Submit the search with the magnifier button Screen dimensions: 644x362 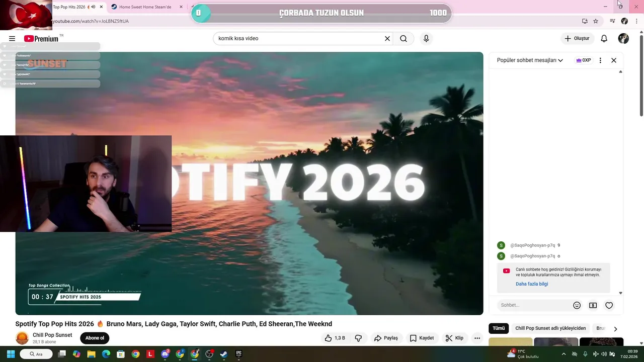point(404,39)
